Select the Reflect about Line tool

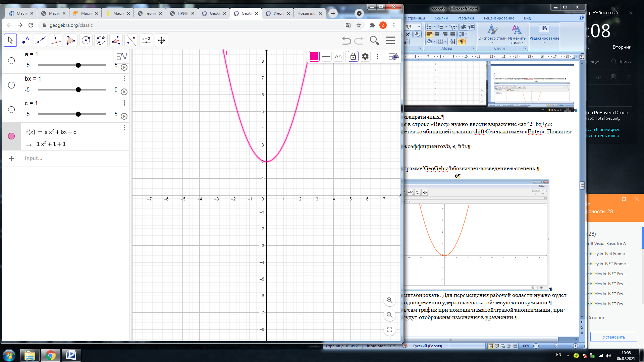131,41
